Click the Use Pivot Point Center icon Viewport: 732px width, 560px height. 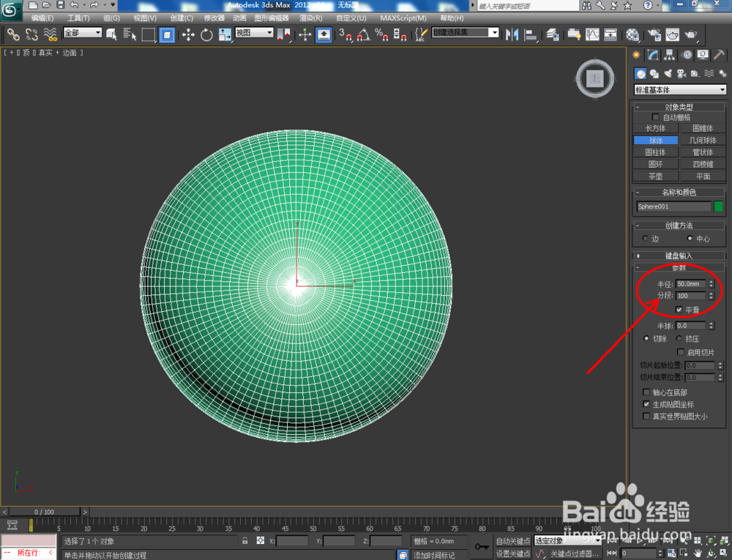(284, 34)
